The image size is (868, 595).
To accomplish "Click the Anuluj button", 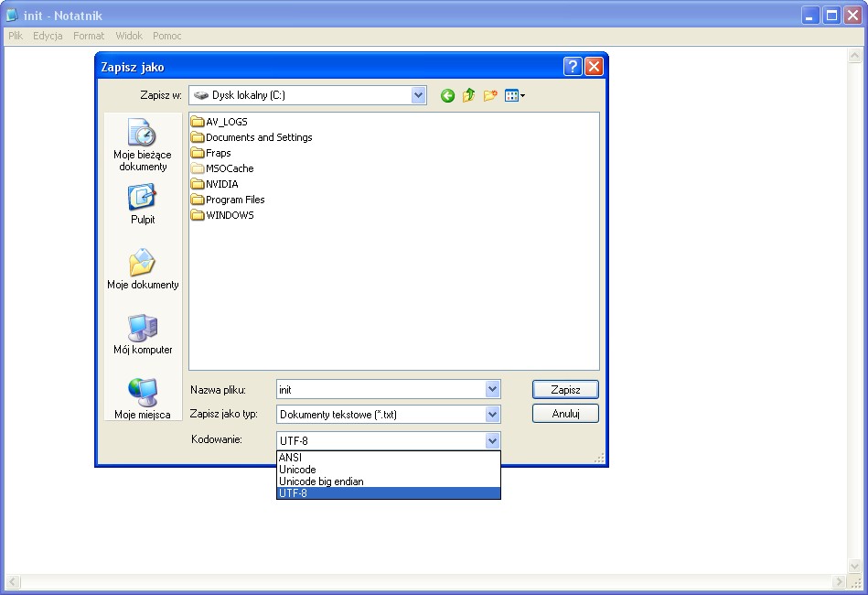I will (x=565, y=414).
